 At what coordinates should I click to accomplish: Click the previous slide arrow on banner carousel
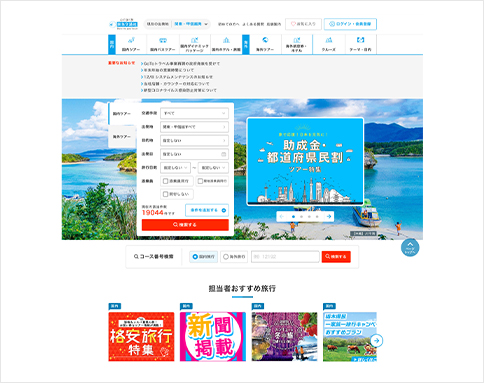tap(282, 217)
